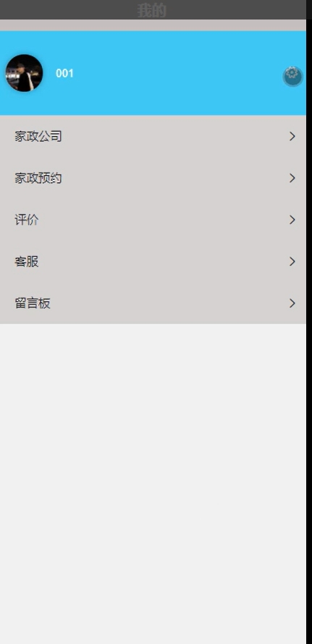
Task: Click empty space in the 留言板 row
Action: pos(164,304)
